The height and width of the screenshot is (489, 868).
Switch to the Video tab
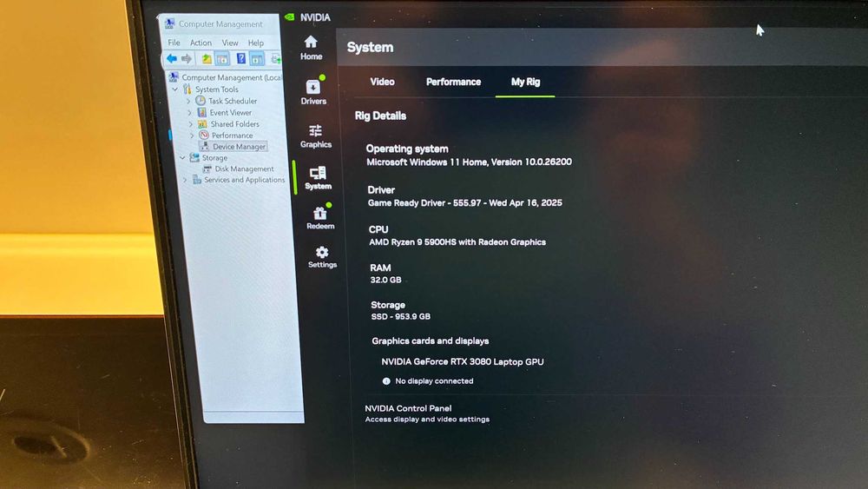tap(382, 82)
